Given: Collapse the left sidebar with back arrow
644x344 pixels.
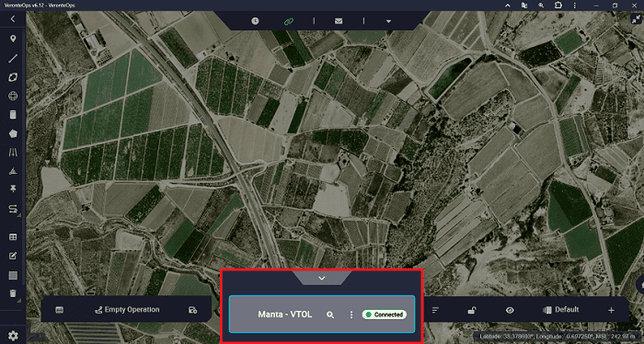Looking at the screenshot, I should coord(13,19).
